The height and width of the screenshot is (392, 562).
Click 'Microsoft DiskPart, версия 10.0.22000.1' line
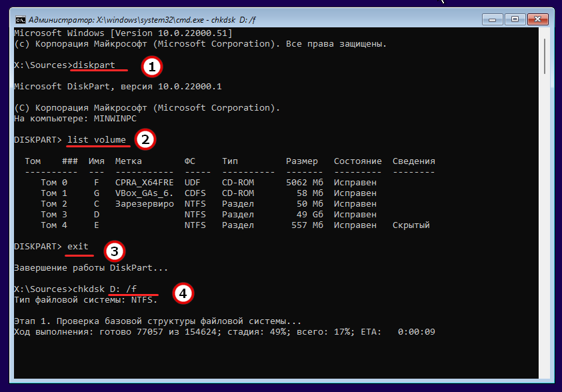point(118,87)
